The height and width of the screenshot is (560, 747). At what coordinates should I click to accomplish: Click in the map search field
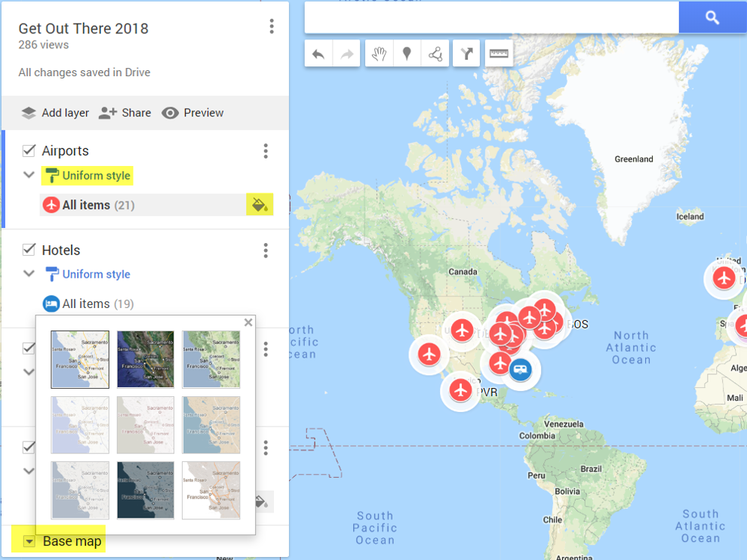[x=492, y=17]
